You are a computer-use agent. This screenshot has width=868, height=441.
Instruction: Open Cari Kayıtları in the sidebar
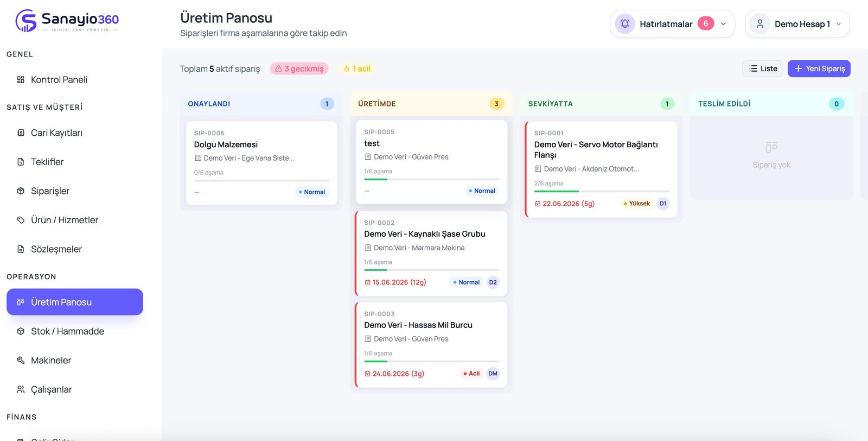click(x=75, y=133)
